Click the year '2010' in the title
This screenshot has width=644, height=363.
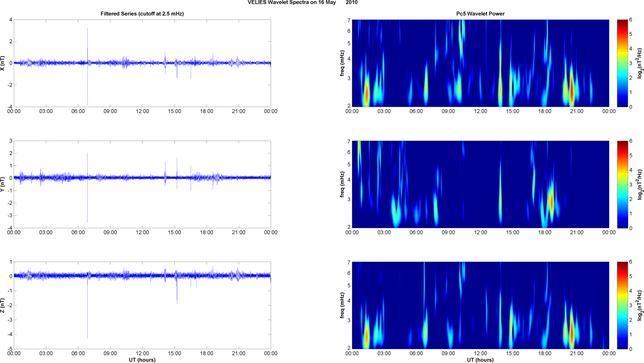[352, 3]
